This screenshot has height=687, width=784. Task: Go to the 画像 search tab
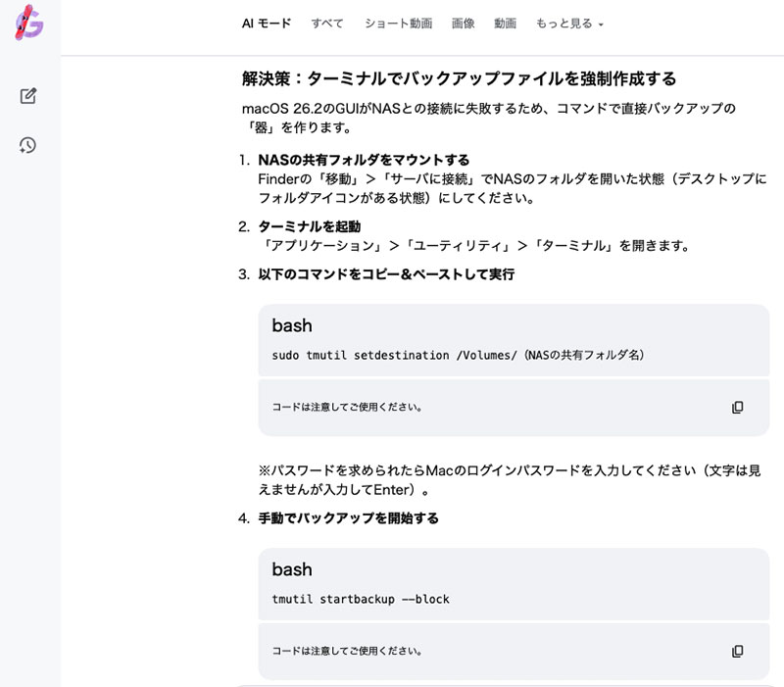tap(463, 24)
